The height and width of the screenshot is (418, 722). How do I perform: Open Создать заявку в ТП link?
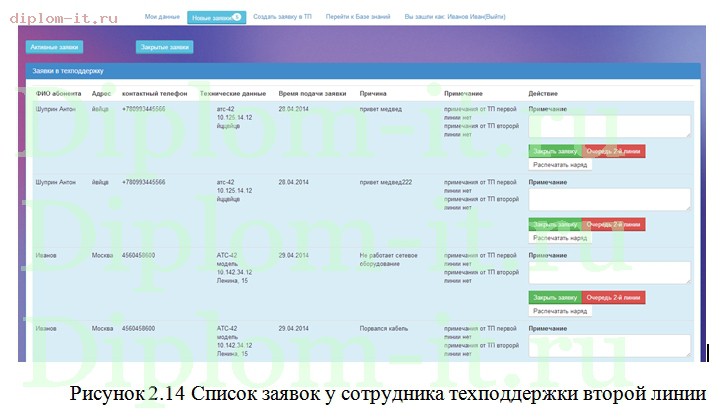282,17
